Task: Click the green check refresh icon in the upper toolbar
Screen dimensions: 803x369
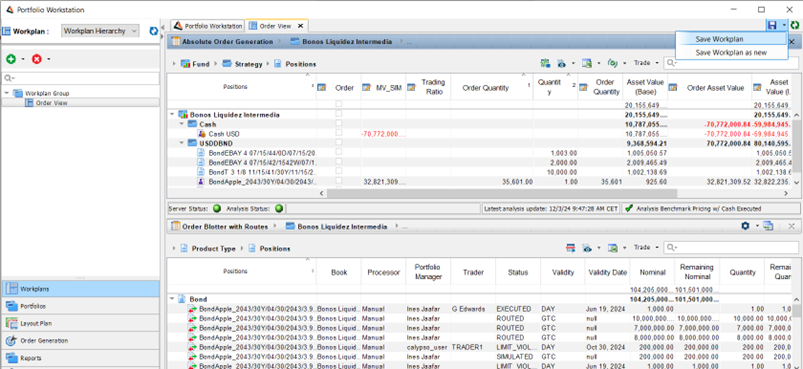Action: tap(612, 63)
